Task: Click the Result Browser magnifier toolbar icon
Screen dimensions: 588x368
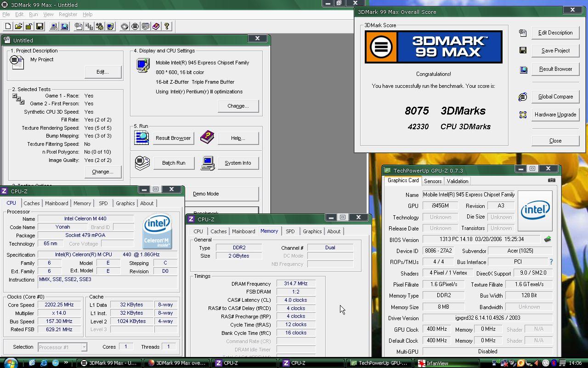Action: (64, 27)
